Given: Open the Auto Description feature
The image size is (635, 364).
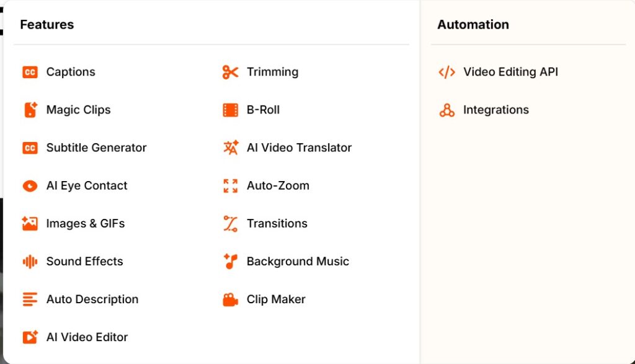Looking at the screenshot, I should pyautogui.click(x=92, y=299).
